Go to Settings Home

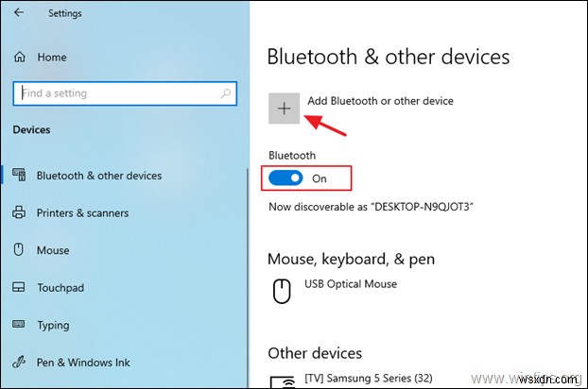52,58
